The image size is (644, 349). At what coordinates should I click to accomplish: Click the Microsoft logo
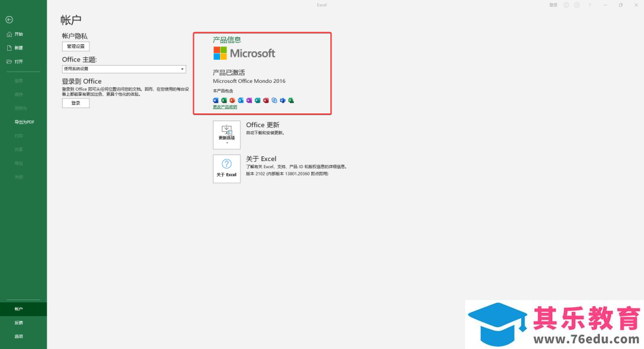[x=244, y=54]
